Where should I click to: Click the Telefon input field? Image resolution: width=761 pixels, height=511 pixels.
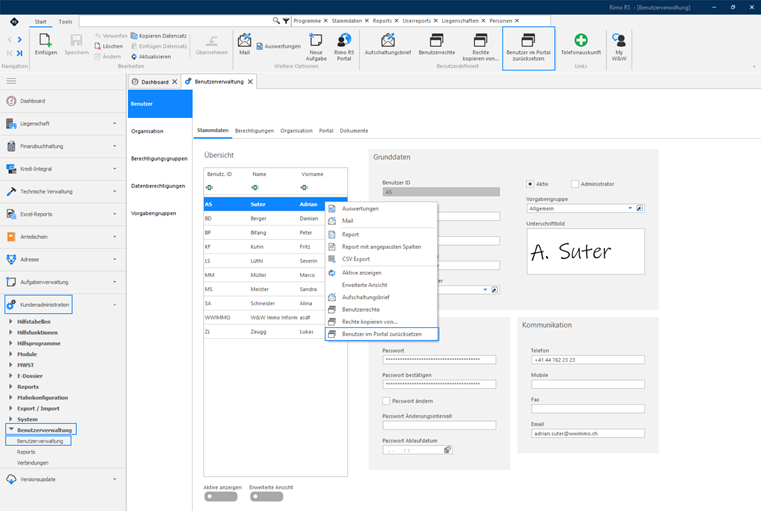(x=588, y=360)
